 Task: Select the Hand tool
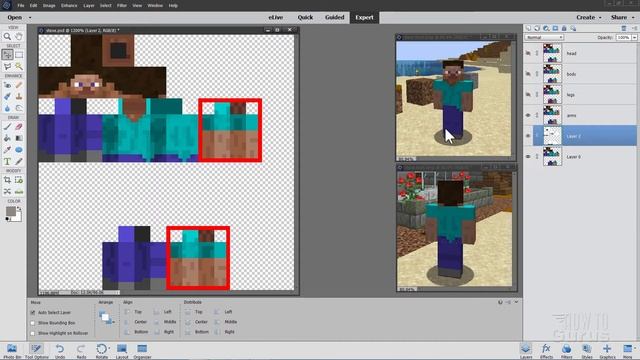(x=19, y=37)
